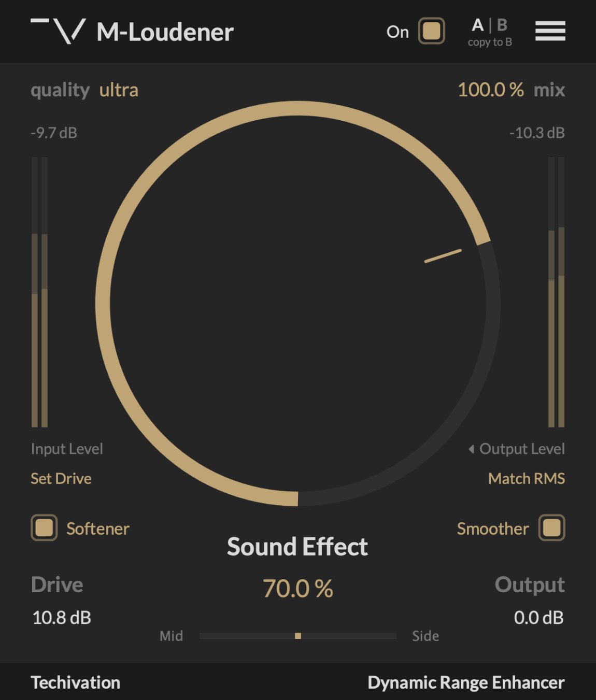The width and height of the screenshot is (596, 700).
Task: Open the quality ultra dropdown
Action: pyautogui.click(x=119, y=90)
